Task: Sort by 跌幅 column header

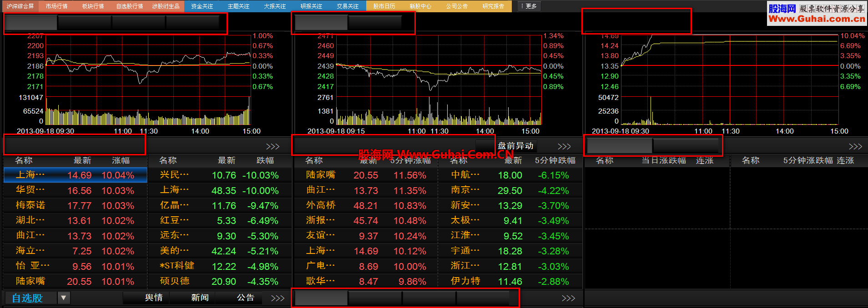Action: [x=265, y=160]
